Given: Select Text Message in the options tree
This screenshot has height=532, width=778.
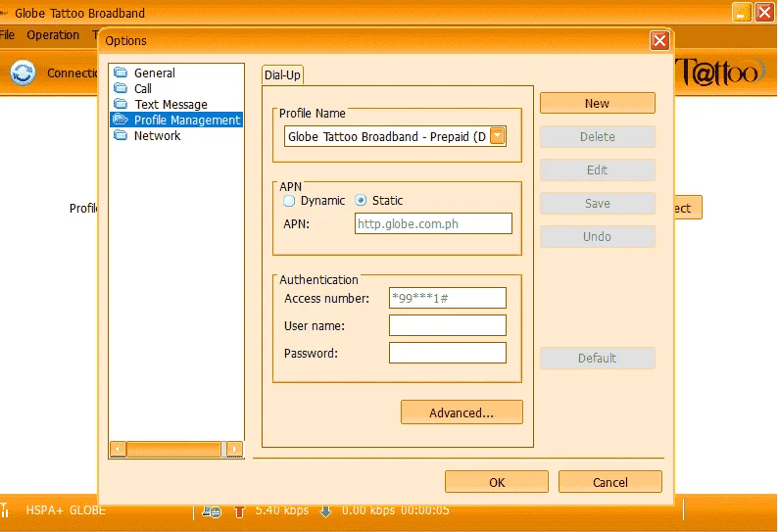Looking at the screenshot, I should (x=171, y=104).
